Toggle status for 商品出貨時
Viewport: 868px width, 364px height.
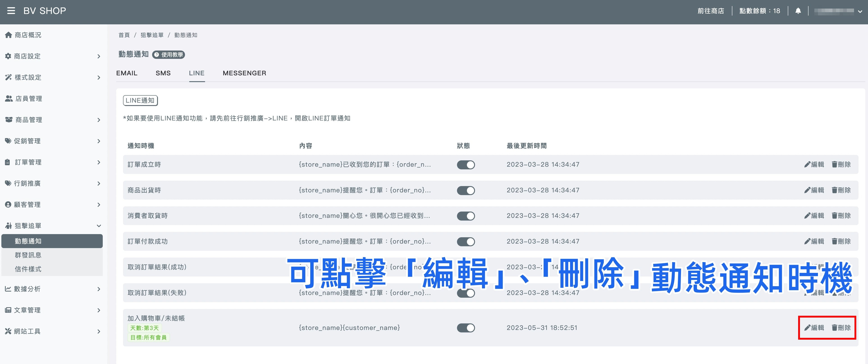[466, 190]
